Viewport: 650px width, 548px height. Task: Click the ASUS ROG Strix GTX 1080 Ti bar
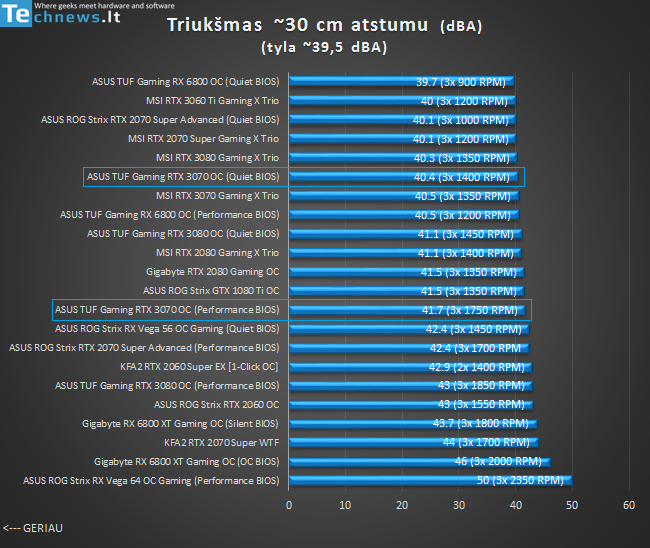coord(407,291)
